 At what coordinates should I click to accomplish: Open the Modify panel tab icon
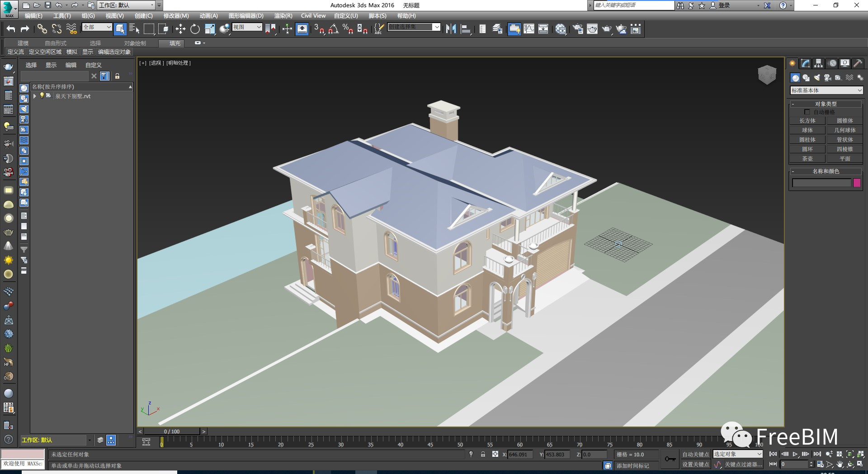click(x=806, y=64)
